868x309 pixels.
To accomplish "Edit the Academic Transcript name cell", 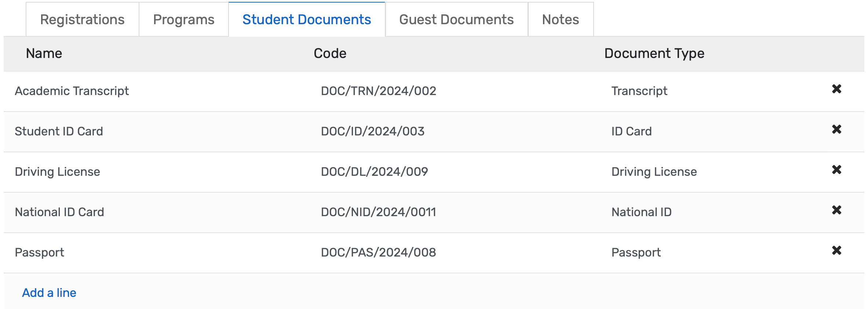I will click(x=72, y=91).
